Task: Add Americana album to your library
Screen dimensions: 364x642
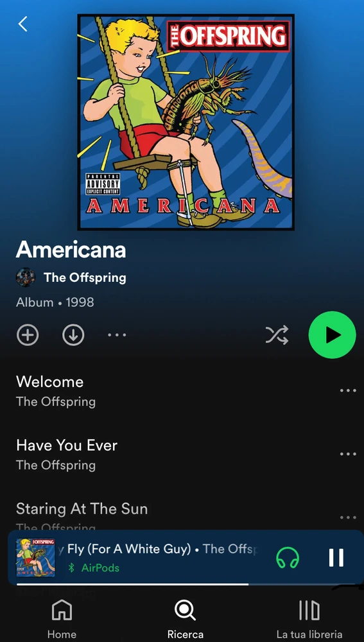Action: click(28, 335)
